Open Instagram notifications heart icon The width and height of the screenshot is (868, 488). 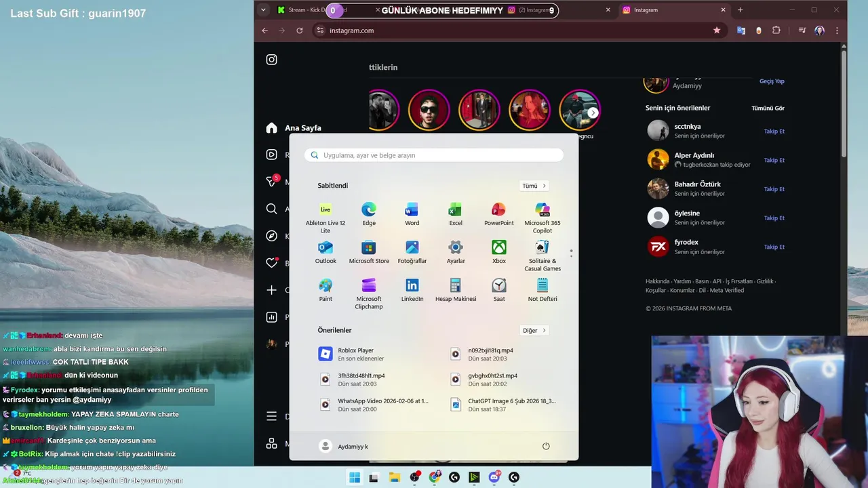[271, 263]
